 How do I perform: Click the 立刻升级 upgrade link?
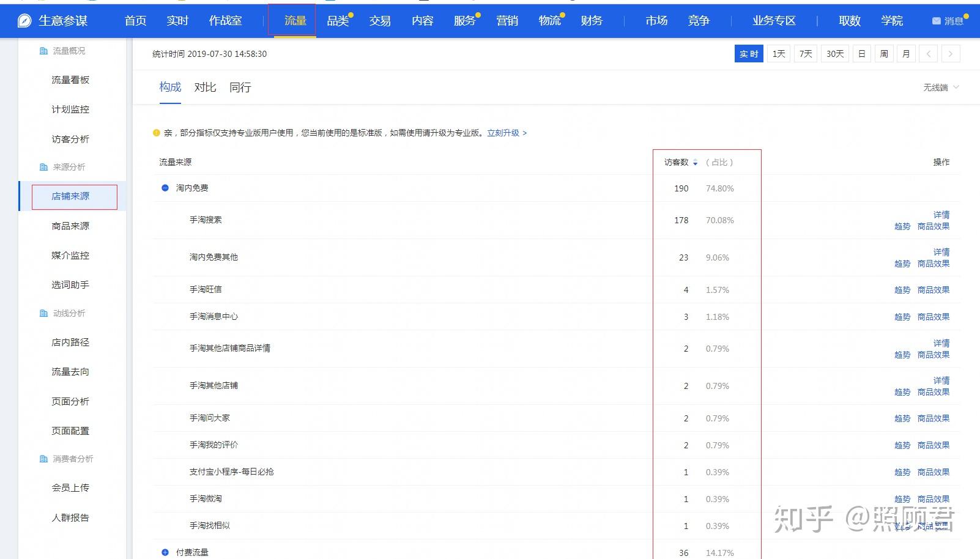coord(507,133)
